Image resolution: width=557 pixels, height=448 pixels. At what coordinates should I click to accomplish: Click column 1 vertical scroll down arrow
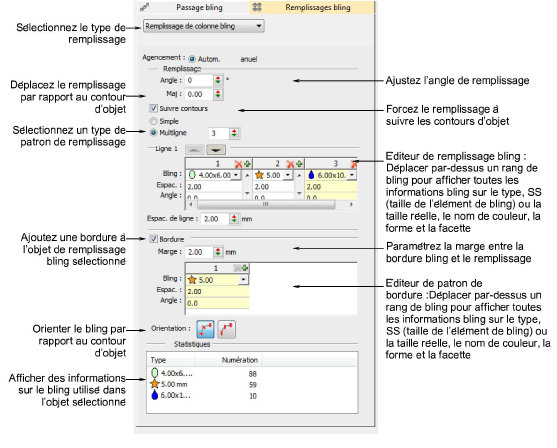tap(247, 193)
